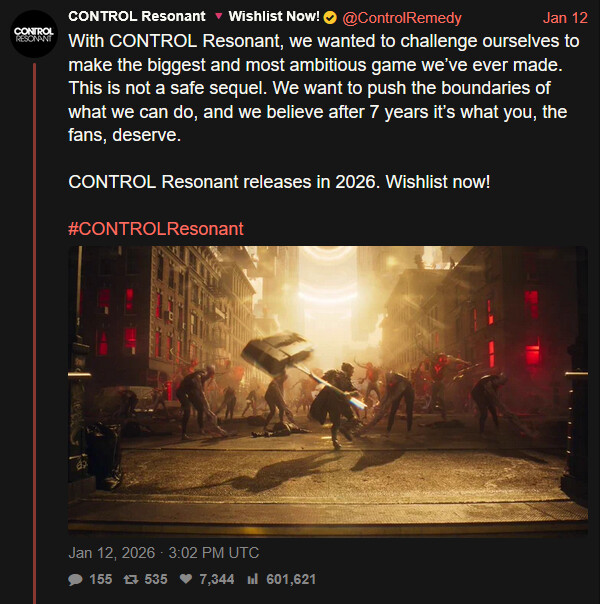Click the gold verified badge icon
This screenshot has height=604, width=600.
click(330, 18)
